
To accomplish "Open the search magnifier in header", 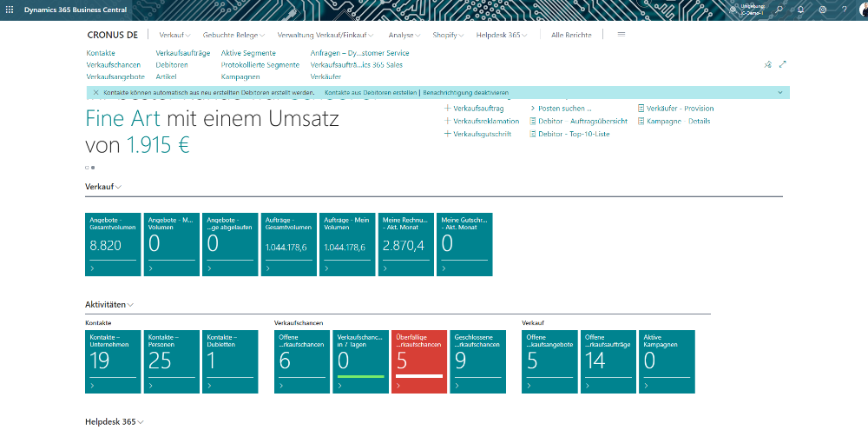I will tap(779, 10).
